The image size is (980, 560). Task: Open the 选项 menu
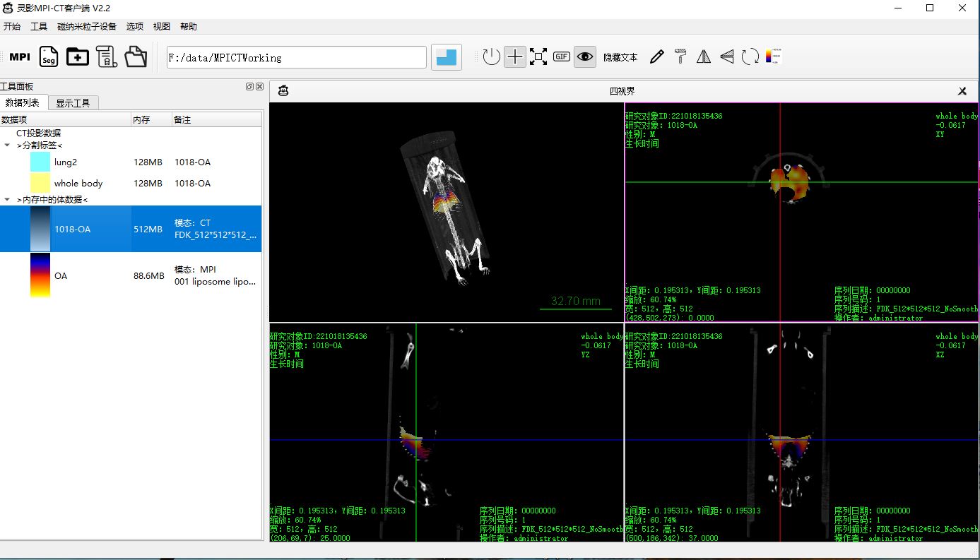(135, 26)
